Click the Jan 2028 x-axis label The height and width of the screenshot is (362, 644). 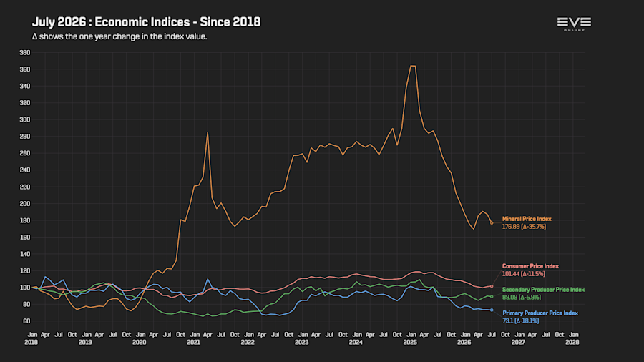573,338
